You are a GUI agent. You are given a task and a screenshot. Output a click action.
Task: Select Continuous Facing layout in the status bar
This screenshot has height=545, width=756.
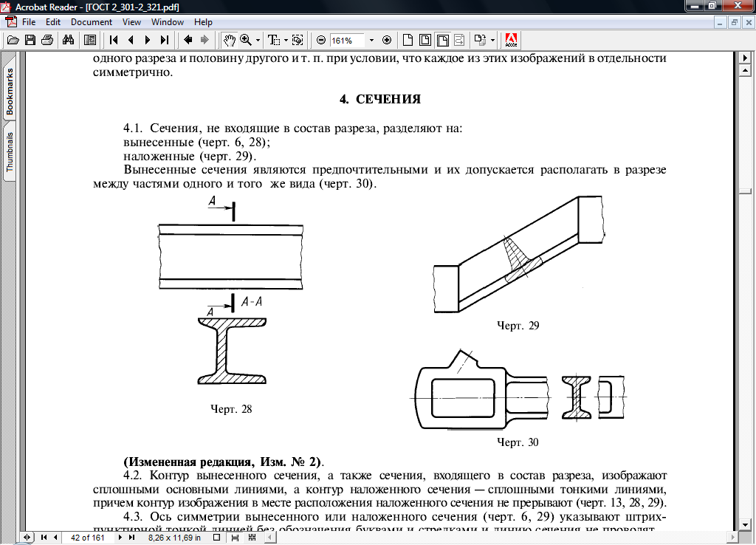(x=252, y=538)
